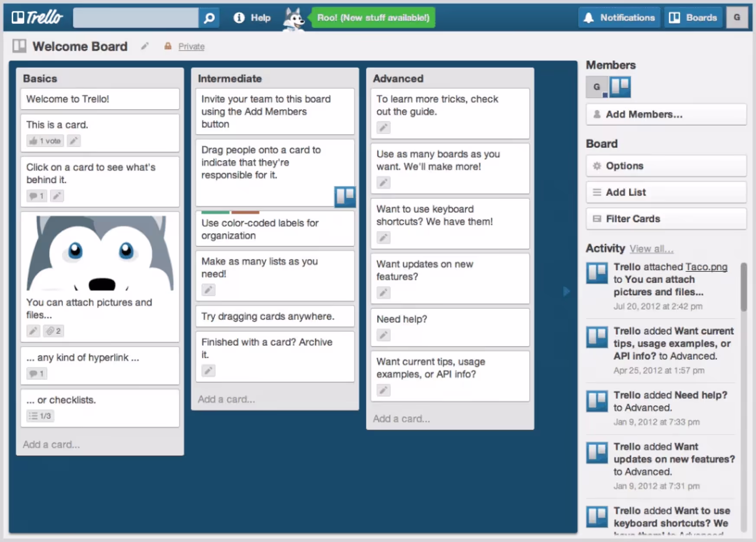This screenshot has height=542, width=756.
Task: Click the pencil icon beside Welcome Board title
Action: [x=145, y=45]
